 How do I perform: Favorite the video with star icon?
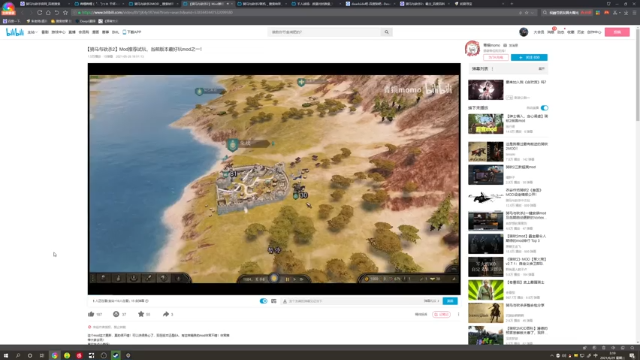coord(141,314)
